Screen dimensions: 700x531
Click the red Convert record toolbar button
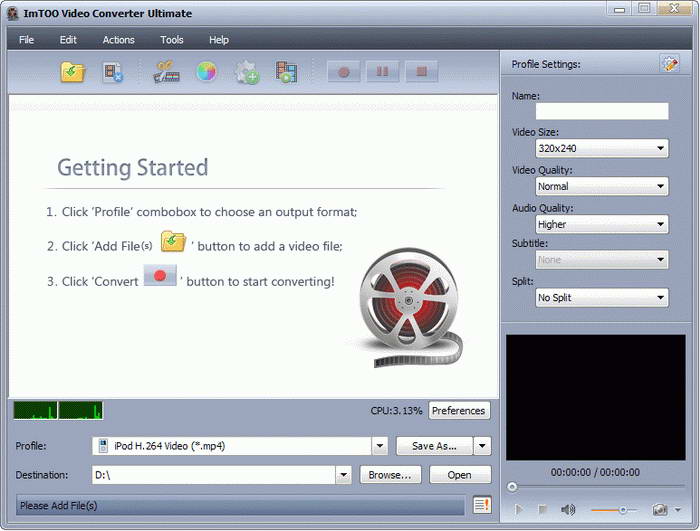point(344,71)
